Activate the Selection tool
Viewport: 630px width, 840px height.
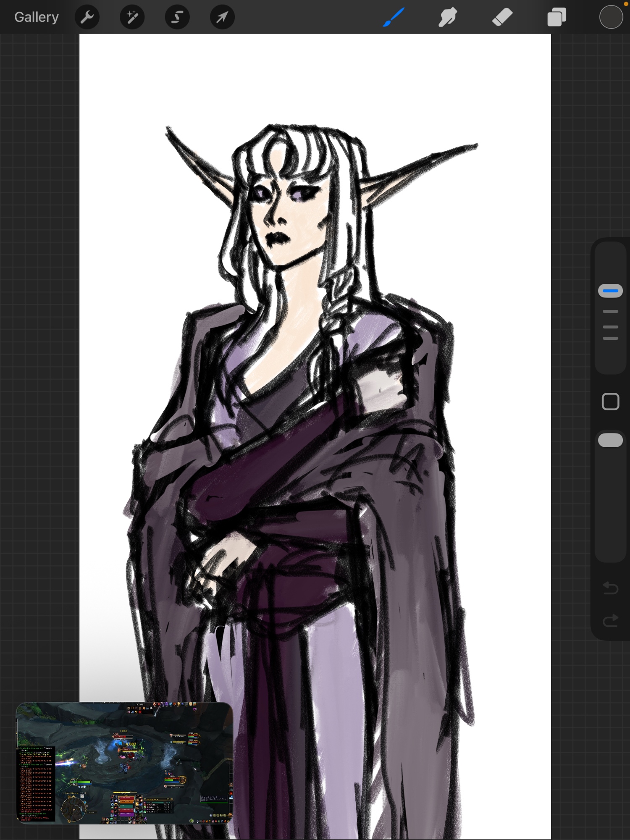pyautogui.click(x=177, y=17)
